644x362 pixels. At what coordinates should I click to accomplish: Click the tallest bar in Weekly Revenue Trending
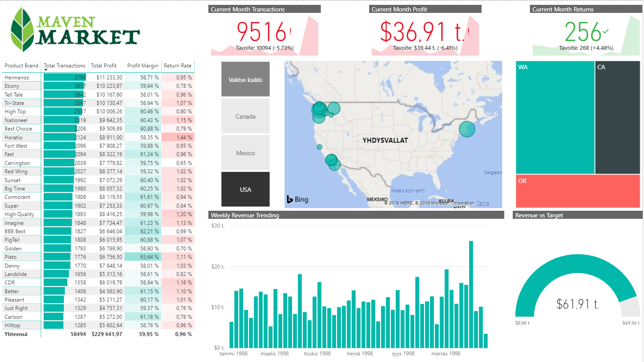point(471,295)
